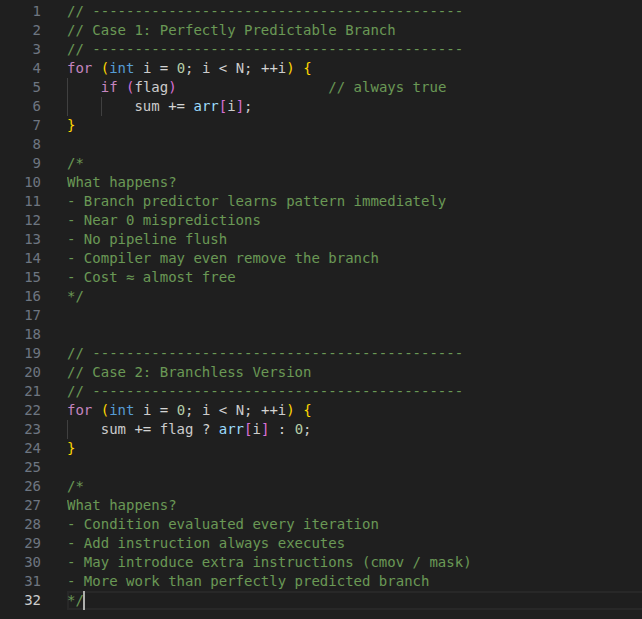
Task: Click the 'for' keyword on line 22
Action: (x=80, y=410)
